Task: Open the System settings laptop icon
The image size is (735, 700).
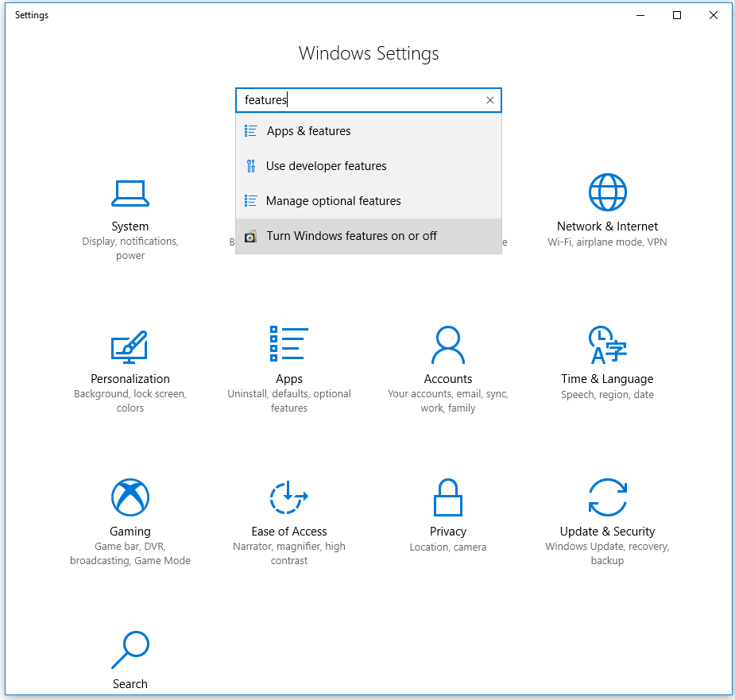Action: (x=130, y=193)
